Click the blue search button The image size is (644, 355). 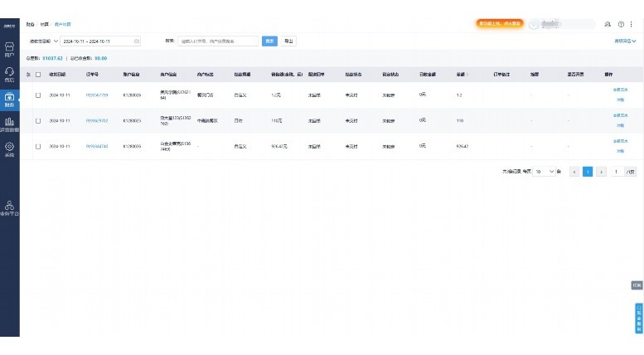tap(269, 41)
